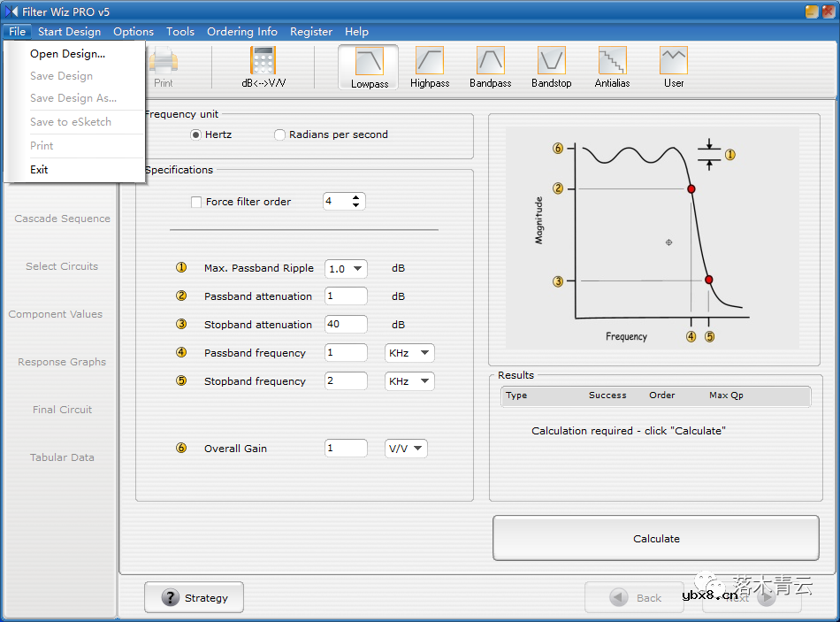The image size is (840, 622).
Task: Open the Overall Gain V/V dropdown
Action: (x=417, y=449)
